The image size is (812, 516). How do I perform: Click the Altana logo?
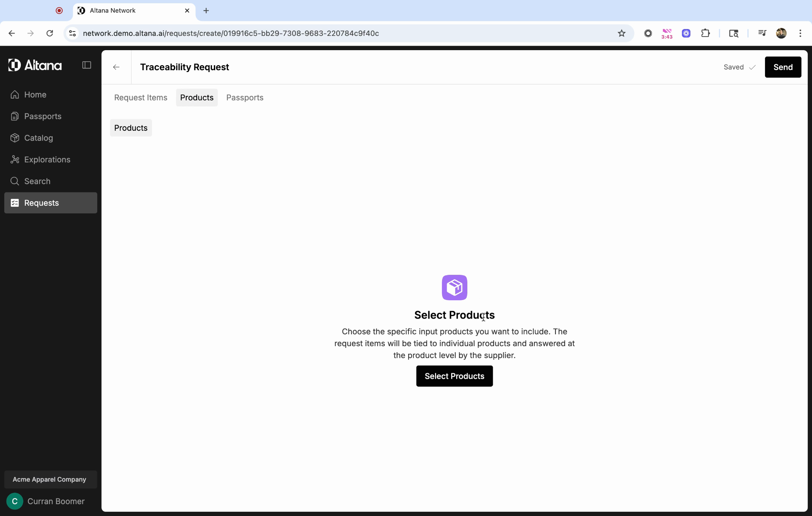(35, 65)
